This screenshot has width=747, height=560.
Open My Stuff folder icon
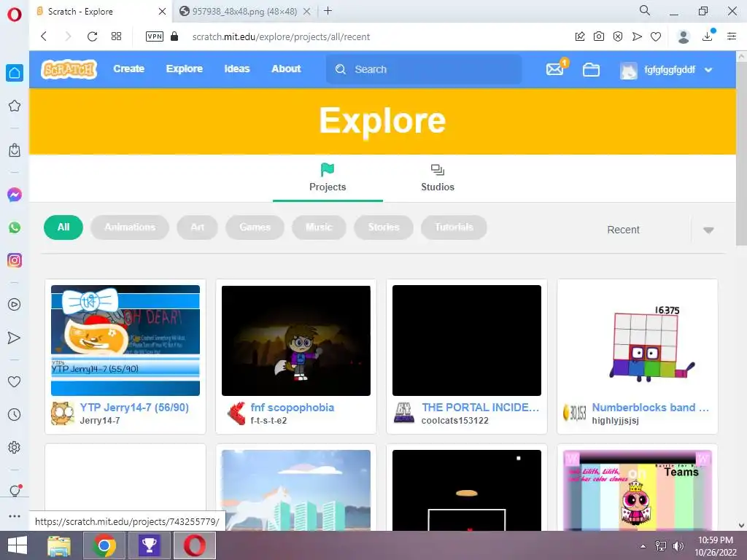pyautogui.click(x=591, y=70)
